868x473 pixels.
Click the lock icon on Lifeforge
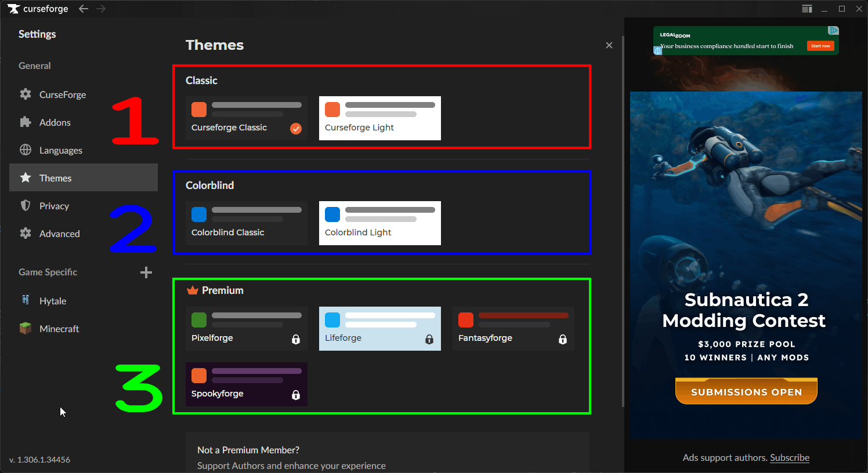(429, 339)
